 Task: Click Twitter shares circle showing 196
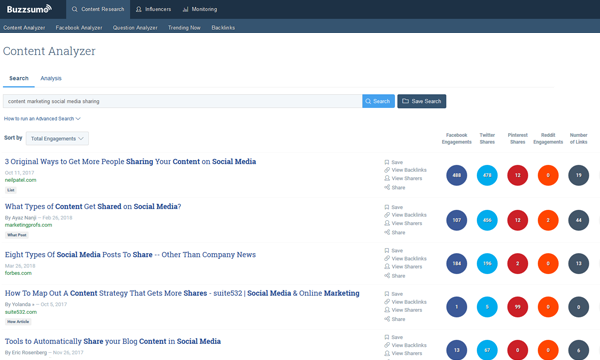coord(487,264)
